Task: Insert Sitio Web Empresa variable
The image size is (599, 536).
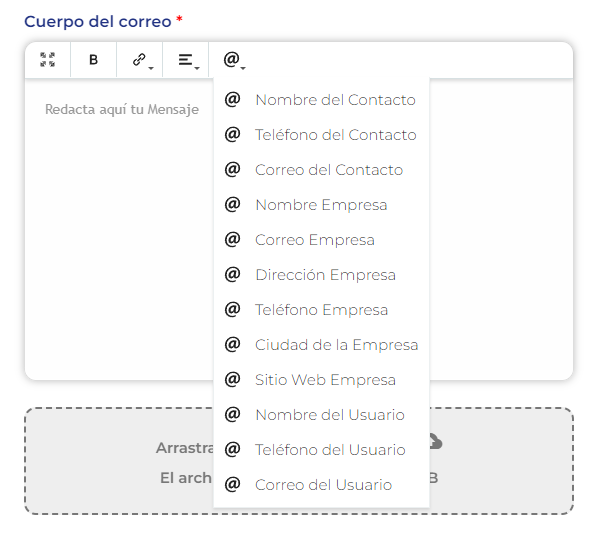Action: click(x=321, y=380)
